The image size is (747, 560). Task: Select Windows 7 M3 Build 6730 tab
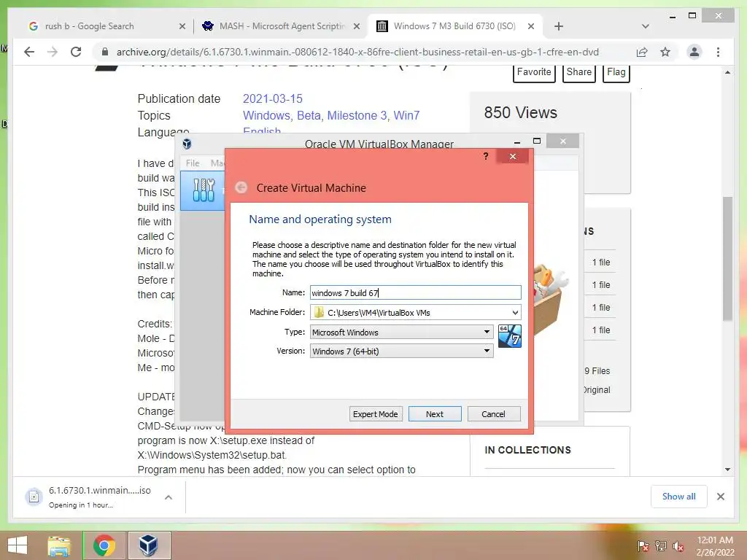(x=454, y=26)
